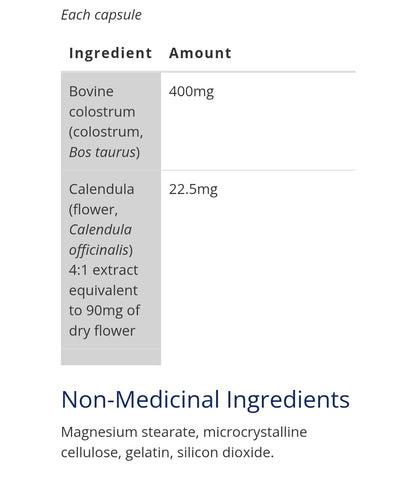Click the '(colostrum,' text line
This screenshot has width=416, height=480.
point(106,132)
